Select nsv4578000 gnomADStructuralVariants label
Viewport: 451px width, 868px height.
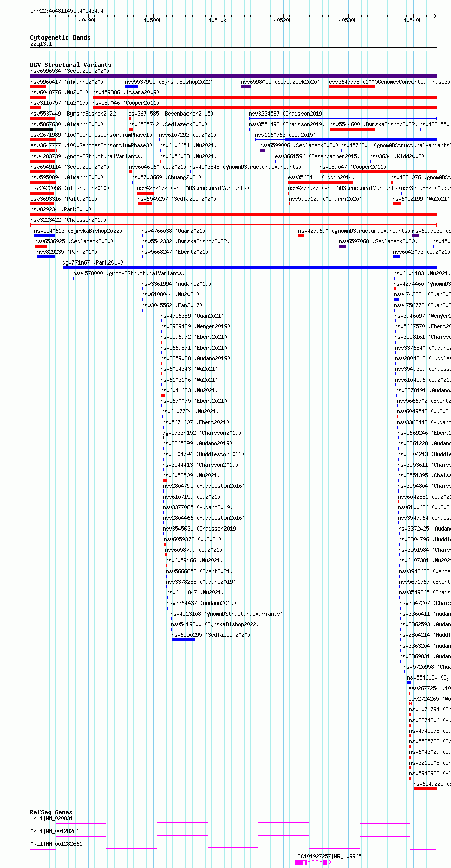(x=129, y=273)
